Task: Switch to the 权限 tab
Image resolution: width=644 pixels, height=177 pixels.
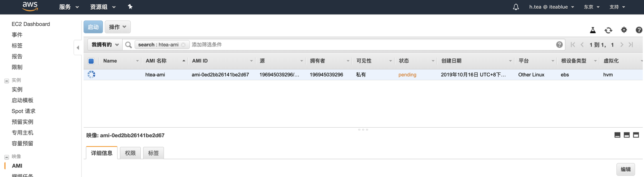Action: click(130, 153)
